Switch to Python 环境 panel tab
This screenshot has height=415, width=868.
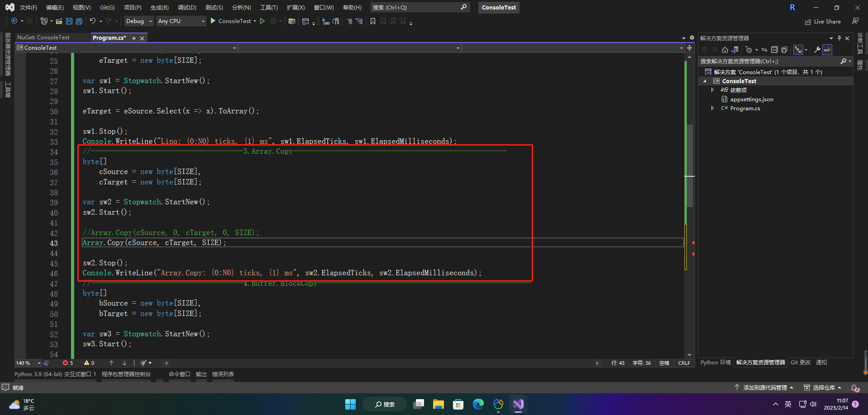(715, 363)
